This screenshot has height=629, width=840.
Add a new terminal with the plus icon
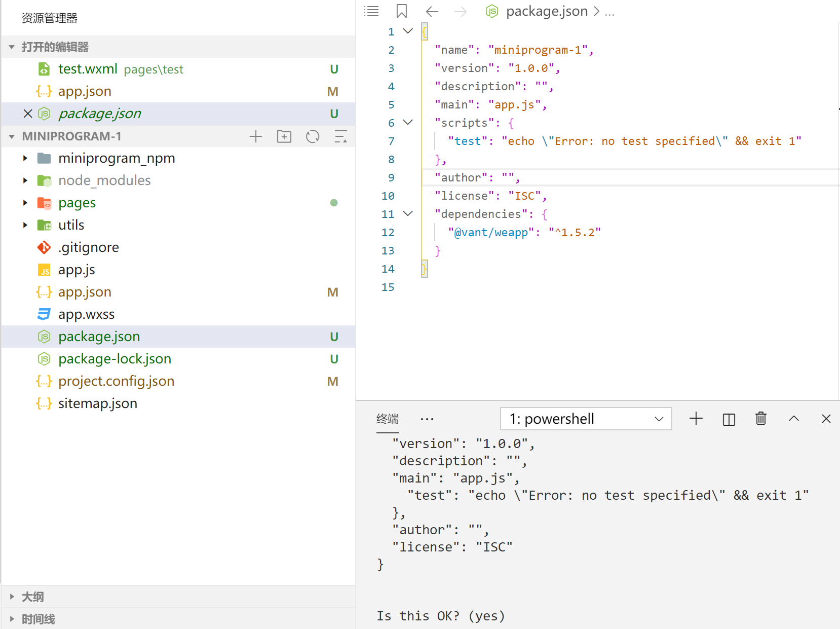click(696, 419)
